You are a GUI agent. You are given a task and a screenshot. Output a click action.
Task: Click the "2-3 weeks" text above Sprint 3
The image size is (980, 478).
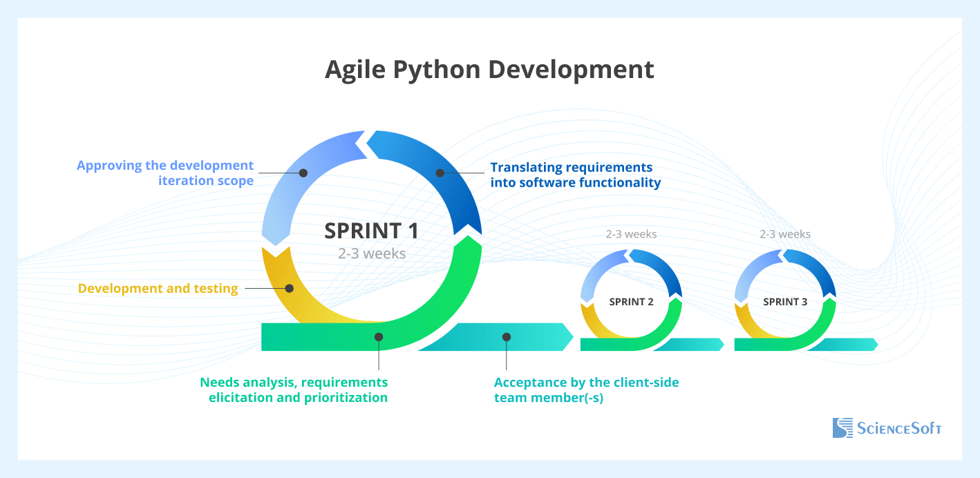coord(785,234)
